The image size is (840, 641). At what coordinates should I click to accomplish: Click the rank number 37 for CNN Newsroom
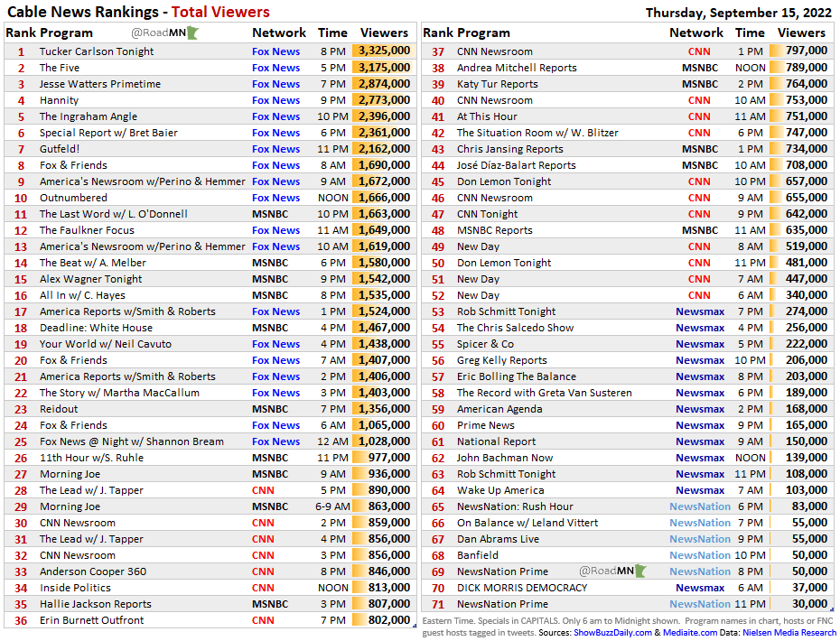[437, 51]
